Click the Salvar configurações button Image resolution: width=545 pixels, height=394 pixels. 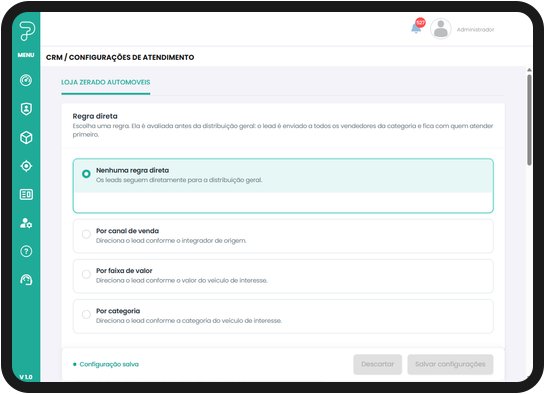(450, 364)
